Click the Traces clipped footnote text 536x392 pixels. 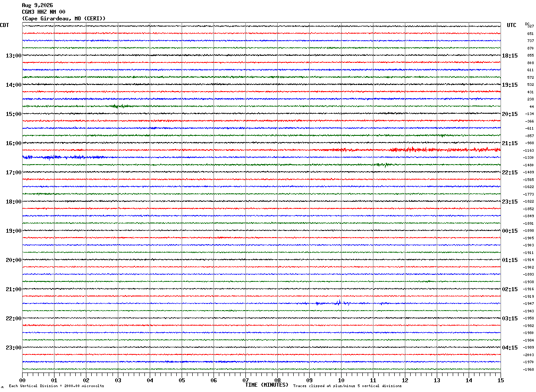347,386
